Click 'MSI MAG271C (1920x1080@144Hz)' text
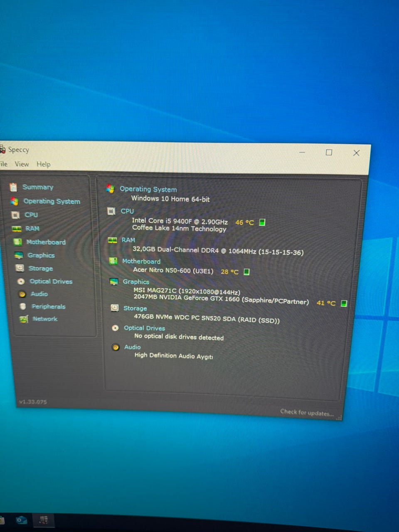 (187, 291)
